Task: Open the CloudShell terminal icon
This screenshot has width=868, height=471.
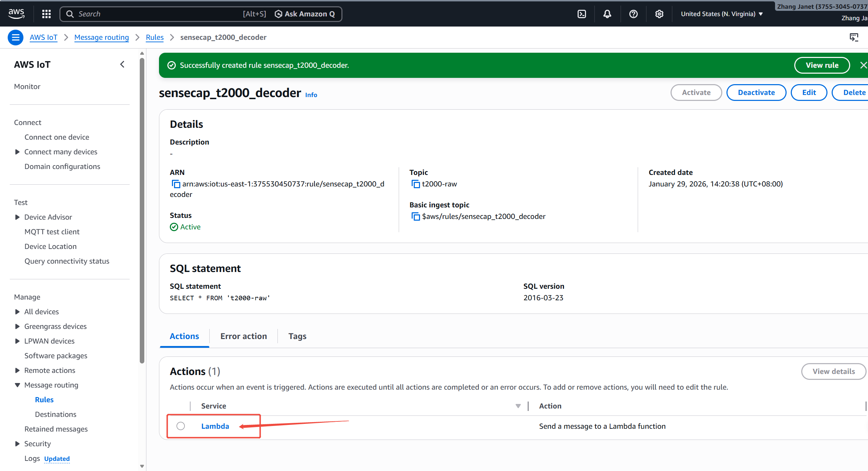Action: click(582, 14)
